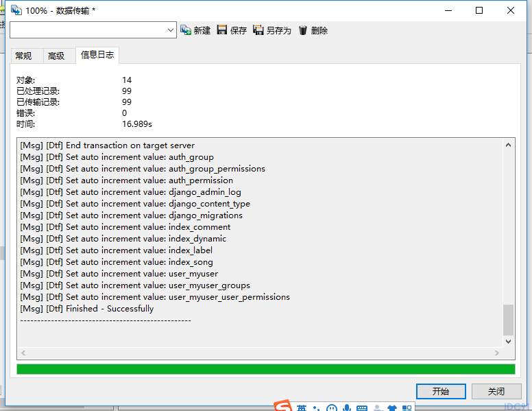Open the Sogou soft keyboard icon
Viewport: 532px width, 411px height.
pyautogui.click(x=362, y=408)
